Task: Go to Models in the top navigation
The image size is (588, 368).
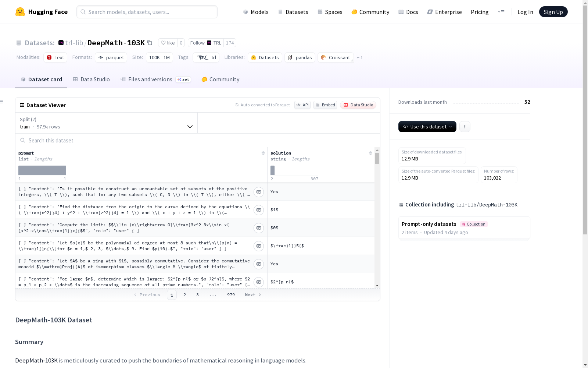Action: pyautogui.click(x=256, y=12)
